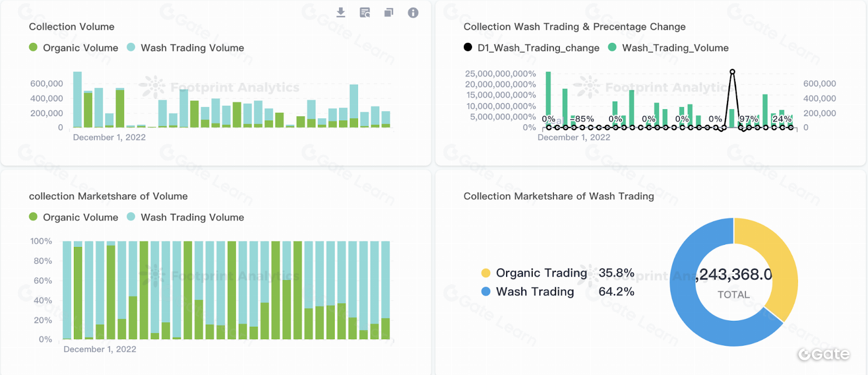Click Collection Wash Trading & Precentage Change title
Viewport: 868px width, 375px height.
574,27
